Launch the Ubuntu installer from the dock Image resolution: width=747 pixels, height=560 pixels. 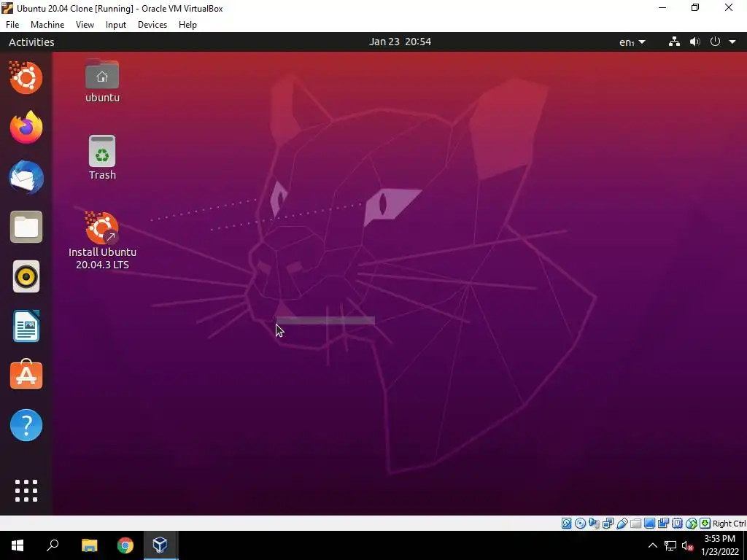(x=26, y=77)
